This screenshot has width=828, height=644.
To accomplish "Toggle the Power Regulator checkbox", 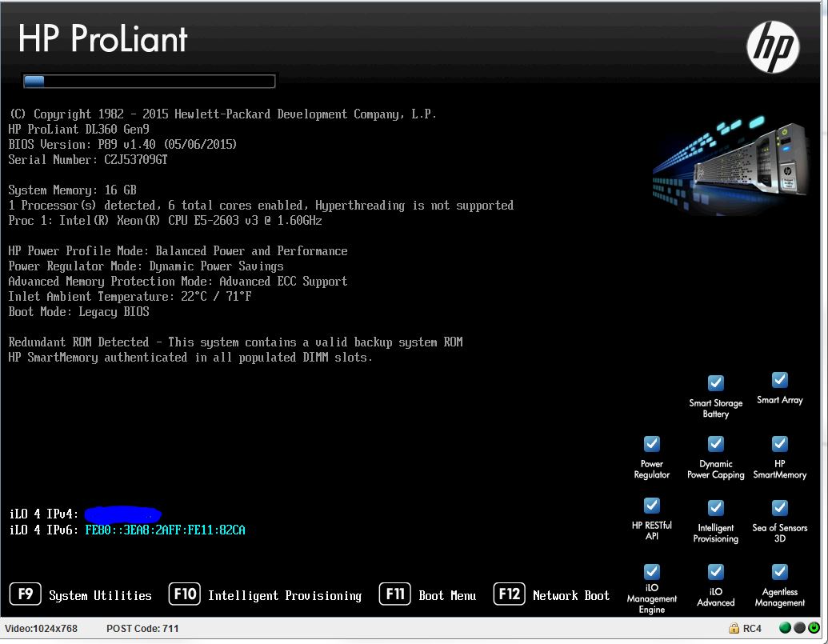I will click(651, 444).
